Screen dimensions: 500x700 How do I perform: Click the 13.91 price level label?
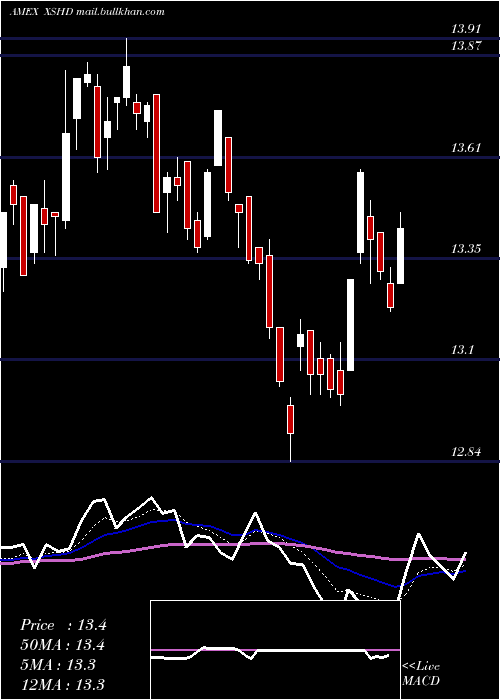pos(466,29)
